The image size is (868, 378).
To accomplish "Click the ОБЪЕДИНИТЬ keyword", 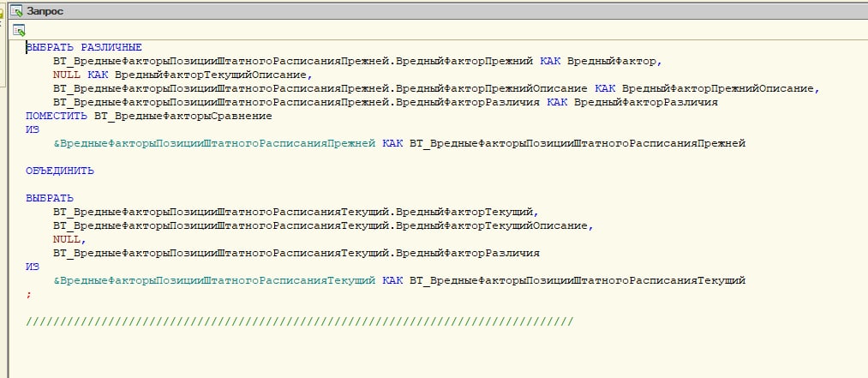I will coord(60,171).
